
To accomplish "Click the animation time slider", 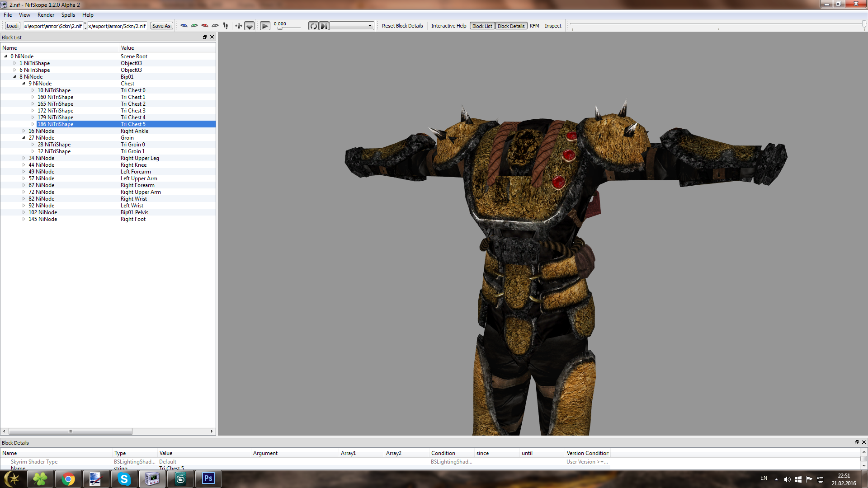I will (289, 28).
